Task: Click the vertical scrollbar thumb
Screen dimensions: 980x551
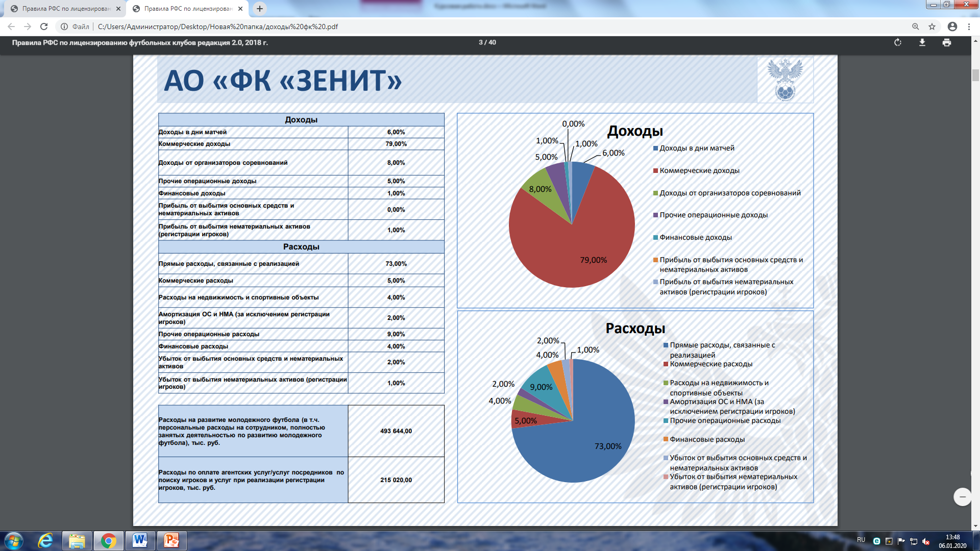Action: (975, 76)
